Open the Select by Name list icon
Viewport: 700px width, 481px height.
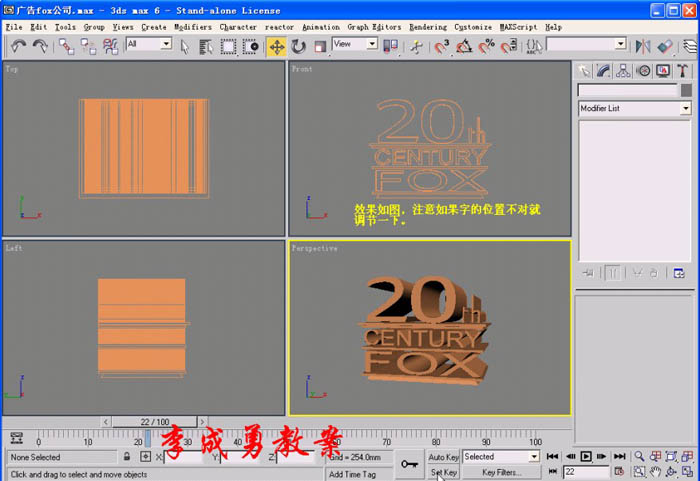[x=206, y=46]
